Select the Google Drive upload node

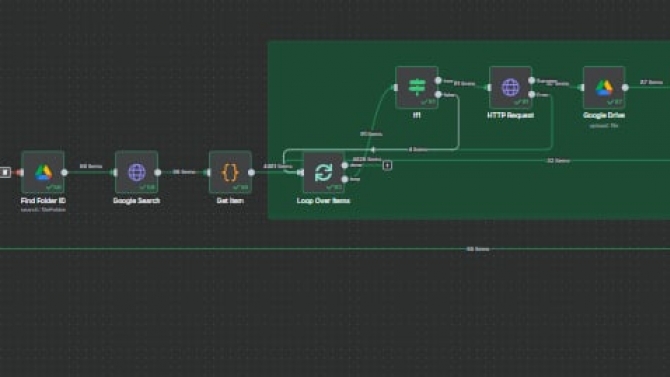(x=604, y=87)
